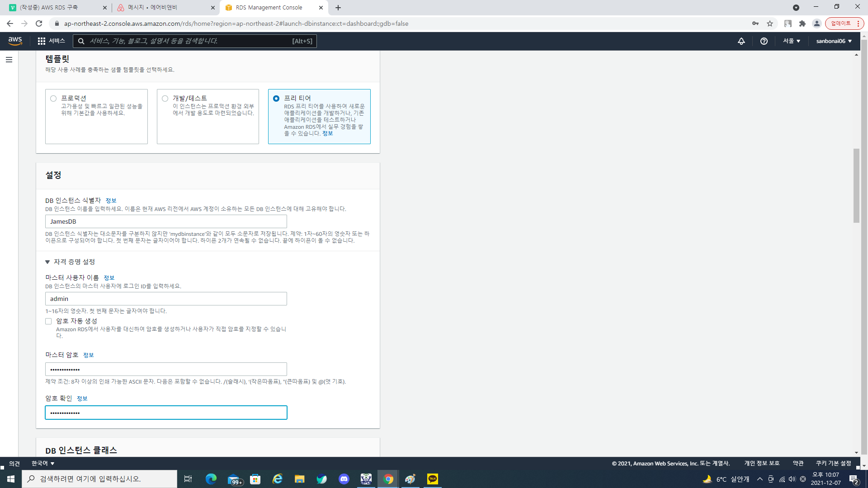Open KakaoTalk from taskbar
The image size is (868, 488).
pyautogui.click(x=433, y=479)
